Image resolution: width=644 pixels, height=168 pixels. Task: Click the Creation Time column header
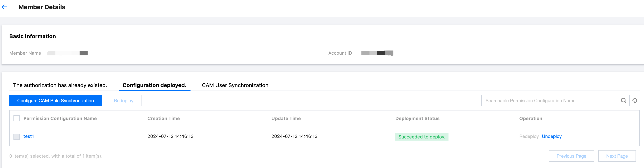[x=164, y=118]
